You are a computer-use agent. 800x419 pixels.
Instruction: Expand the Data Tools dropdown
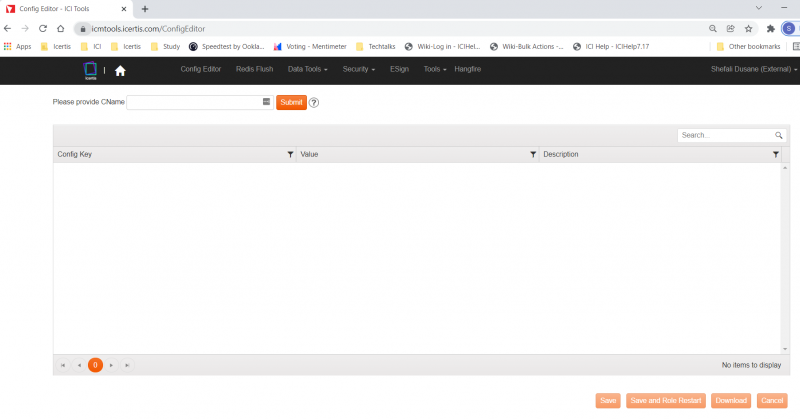pos(307,69)
